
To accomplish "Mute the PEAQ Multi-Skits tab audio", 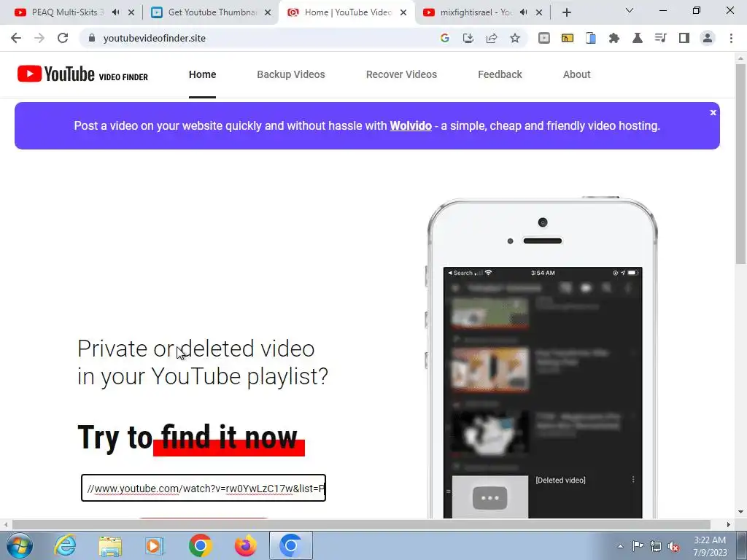I will [x=115, y=12].
